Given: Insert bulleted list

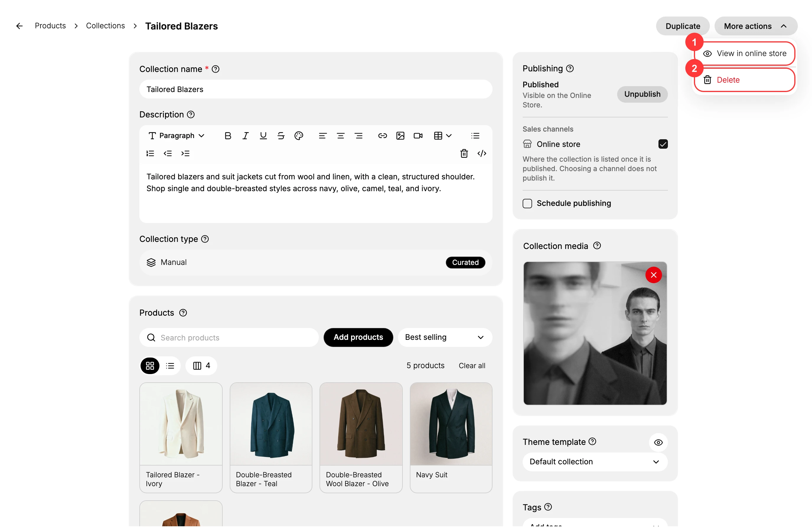Looking at the screenshot, I should coord(475,136).
